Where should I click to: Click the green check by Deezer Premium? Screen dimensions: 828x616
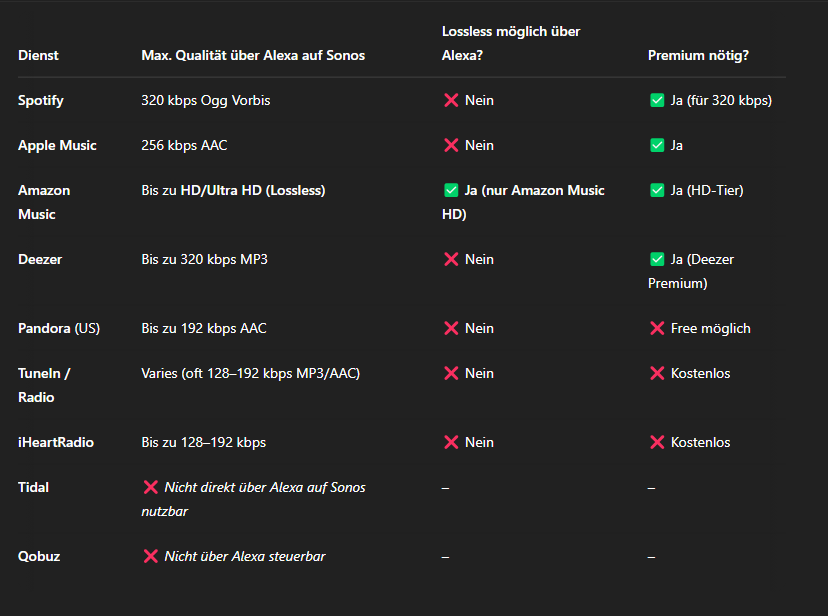pyautogui.click(x=657, y=259)
